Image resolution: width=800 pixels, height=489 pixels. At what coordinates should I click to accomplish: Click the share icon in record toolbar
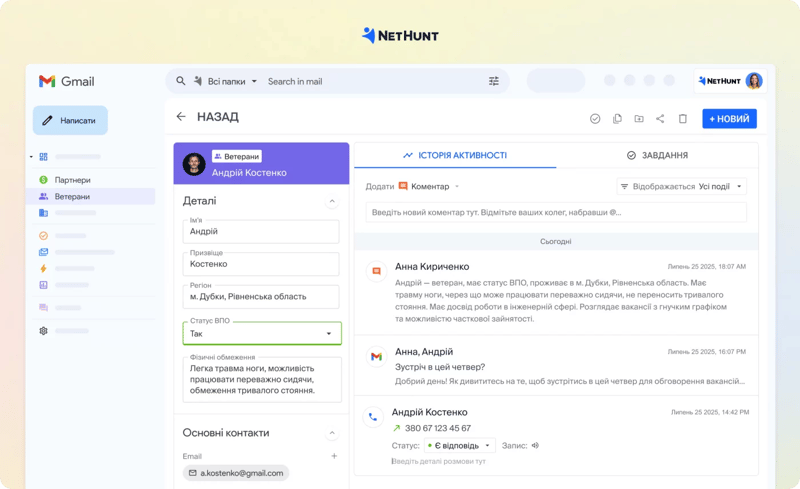660,119
